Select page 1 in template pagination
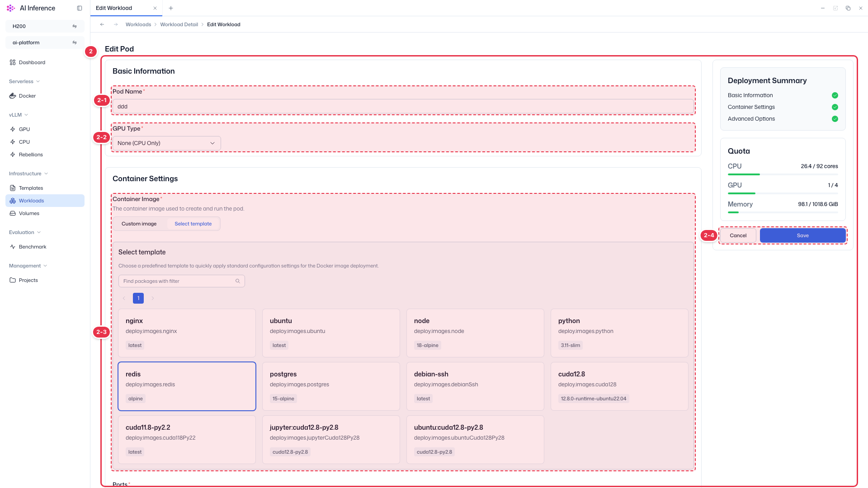The height and width of the screenshot is (488, 868). click(138, 298)
